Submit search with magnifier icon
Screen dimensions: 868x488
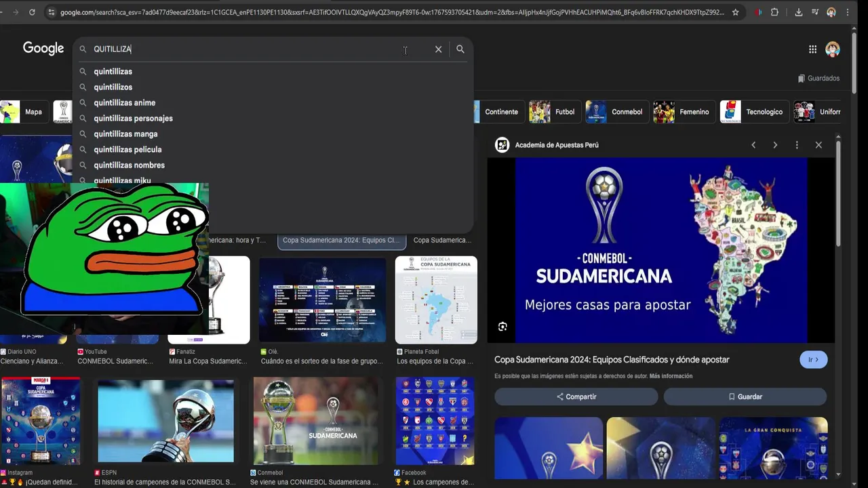(460, 49)
